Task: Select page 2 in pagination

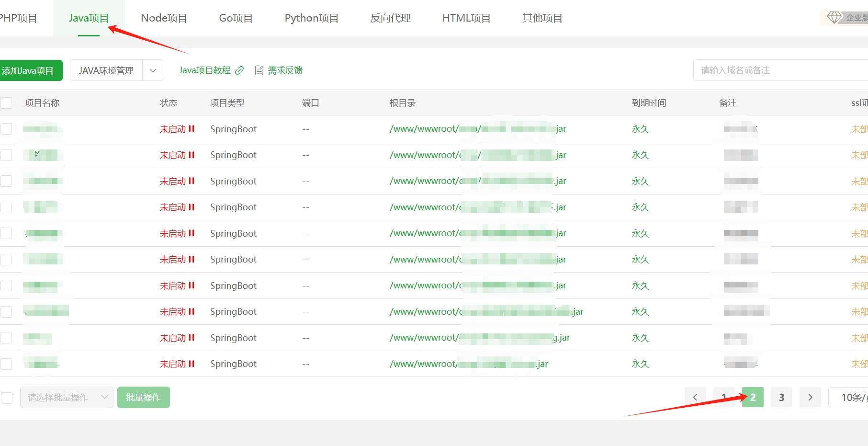Action: (x=753, y=397)
